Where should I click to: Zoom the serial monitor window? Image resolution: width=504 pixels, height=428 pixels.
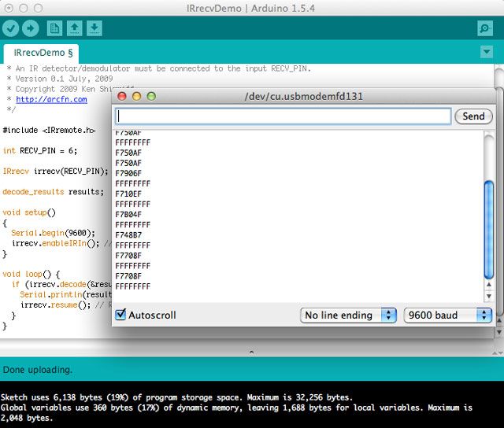click(151, 96)
